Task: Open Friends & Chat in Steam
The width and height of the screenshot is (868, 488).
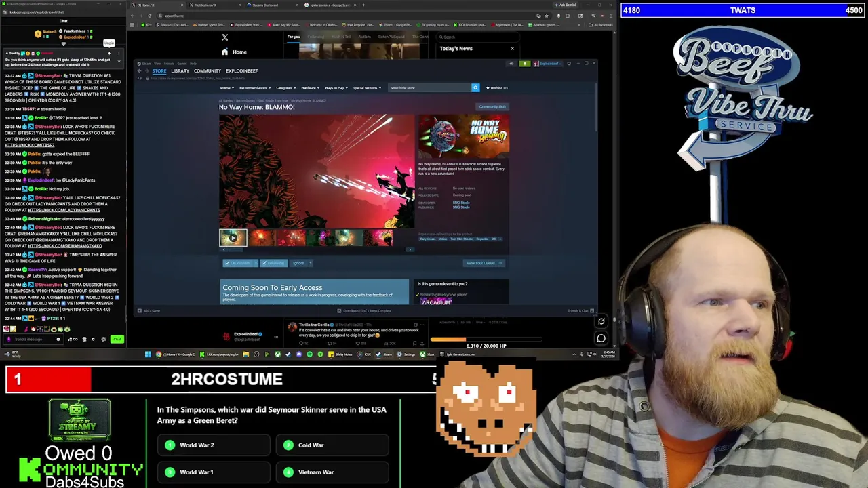Action: (x=580, y=310)
